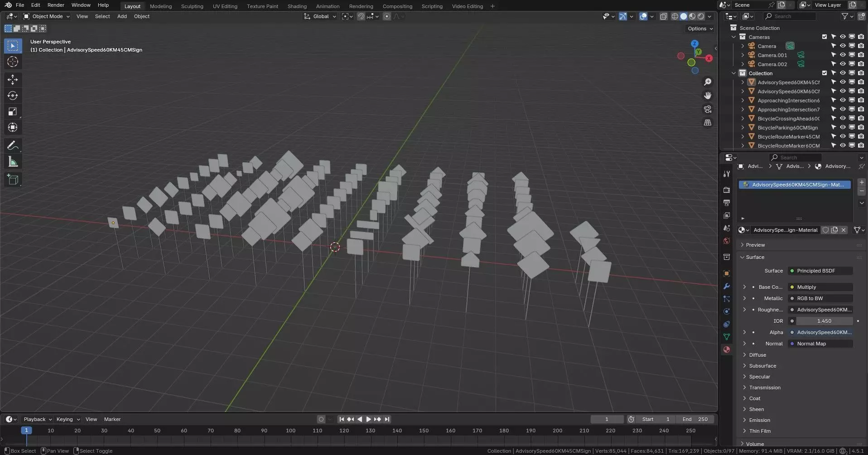Image resolution: width=868 pixels, height=455 pixels.
Task: Open the Playback dropdown in timeline
Action: coord(37,419)
